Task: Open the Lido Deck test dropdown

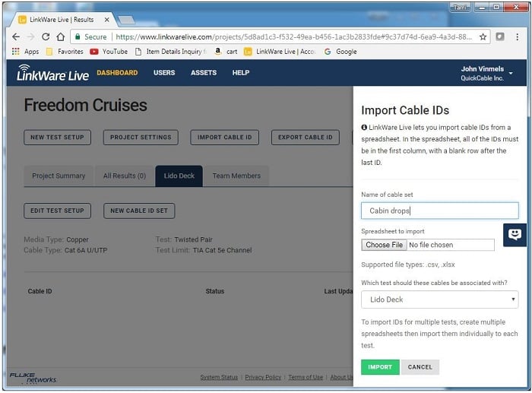Action: click(440, 300)
